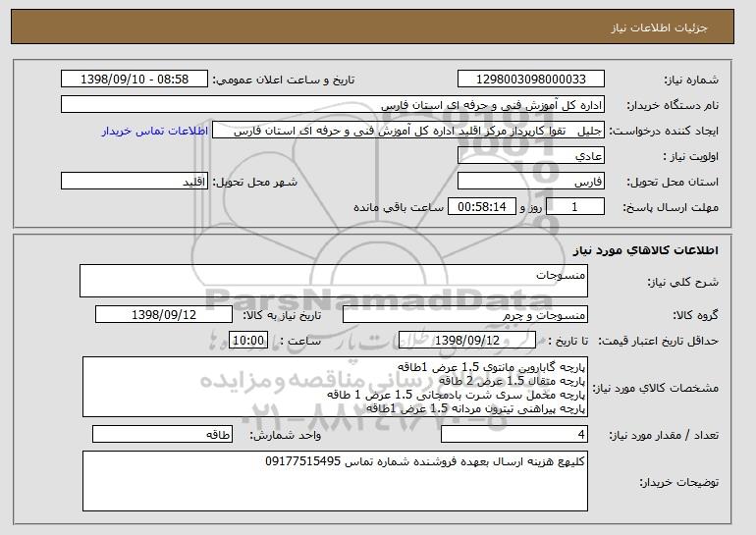
Task: Click the label مشخصات کالای مورد نیاز
Action: pos(655,388)
